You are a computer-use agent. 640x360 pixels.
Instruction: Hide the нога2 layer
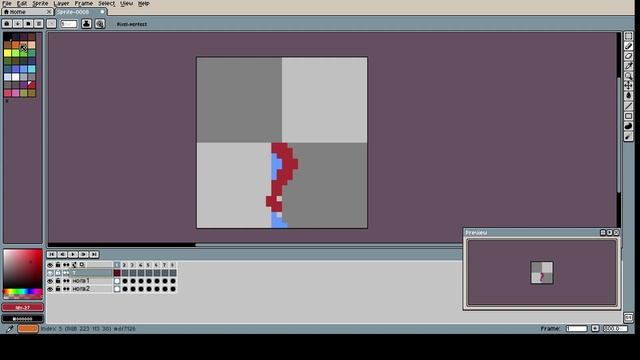point(50,289)
